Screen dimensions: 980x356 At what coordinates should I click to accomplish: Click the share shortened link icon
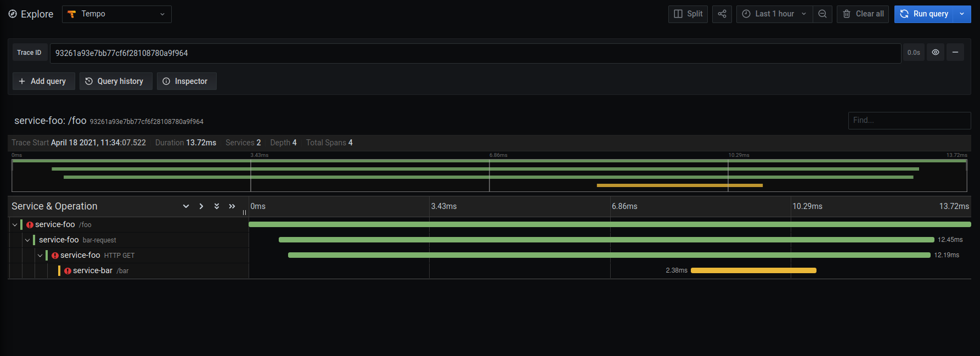(x=722, y=14)
